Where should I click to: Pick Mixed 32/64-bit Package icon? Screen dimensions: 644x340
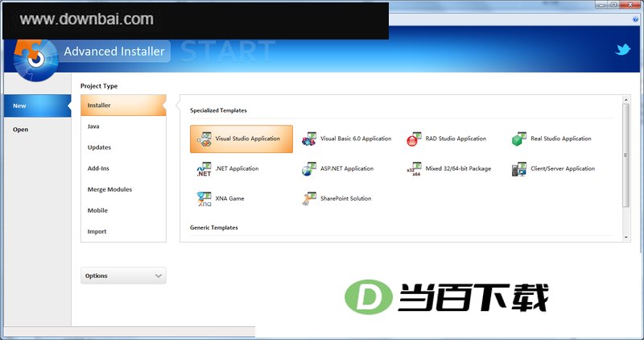tap(414, 169)
